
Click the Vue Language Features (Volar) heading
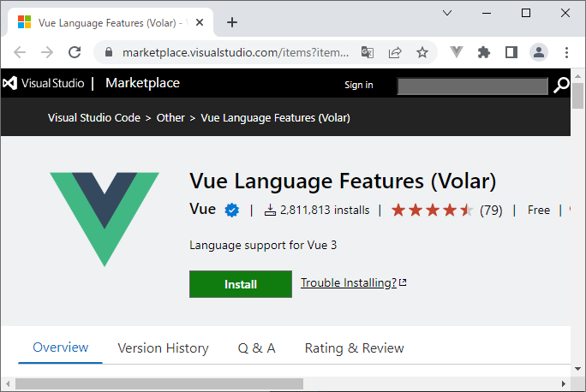(x=343, y=181)
